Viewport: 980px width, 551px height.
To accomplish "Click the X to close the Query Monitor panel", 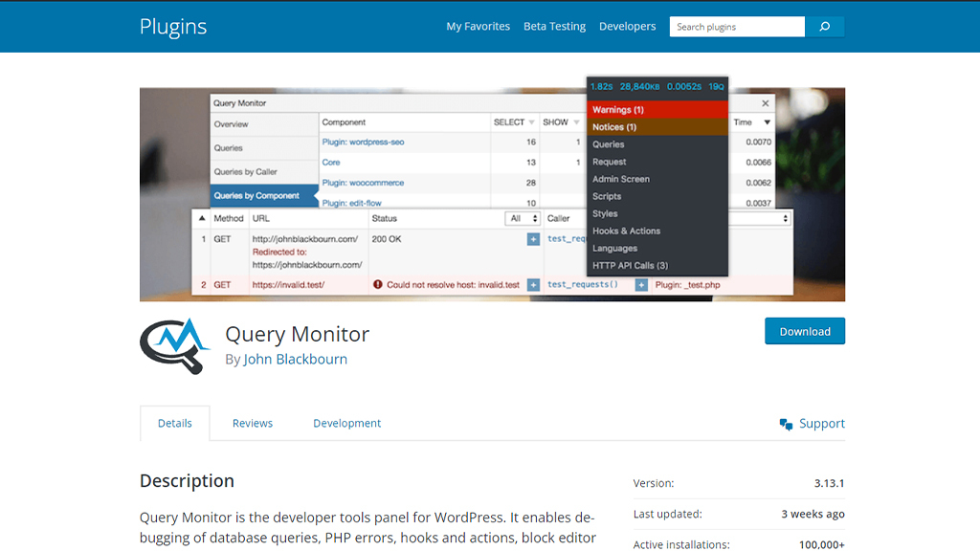I will point(765,102).
